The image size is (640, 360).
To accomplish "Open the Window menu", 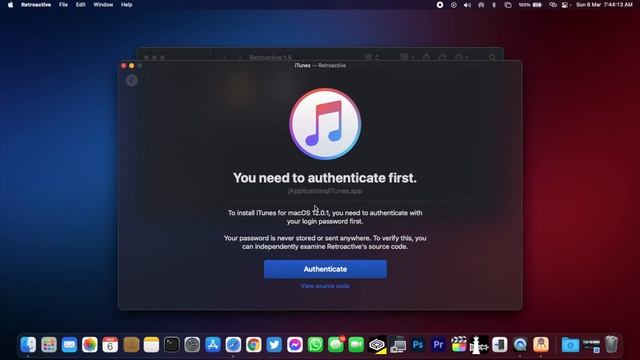I will click(x=103, y=5).
